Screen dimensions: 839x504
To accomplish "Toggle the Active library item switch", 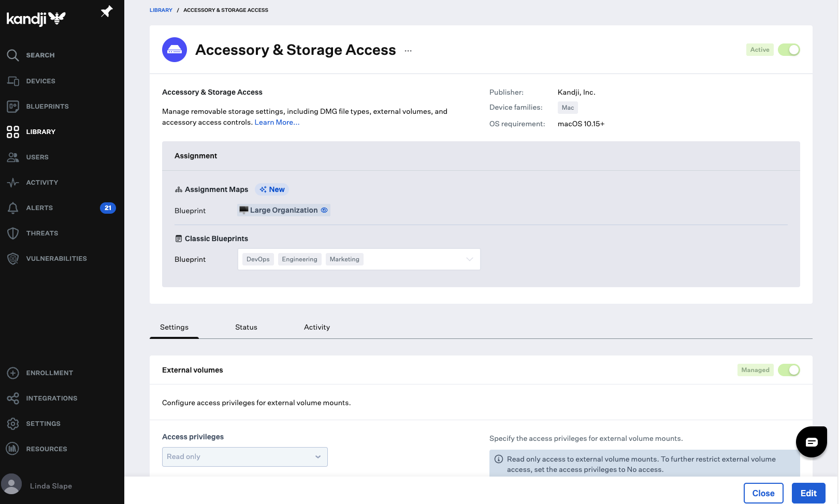I will (x=789, y=50).
